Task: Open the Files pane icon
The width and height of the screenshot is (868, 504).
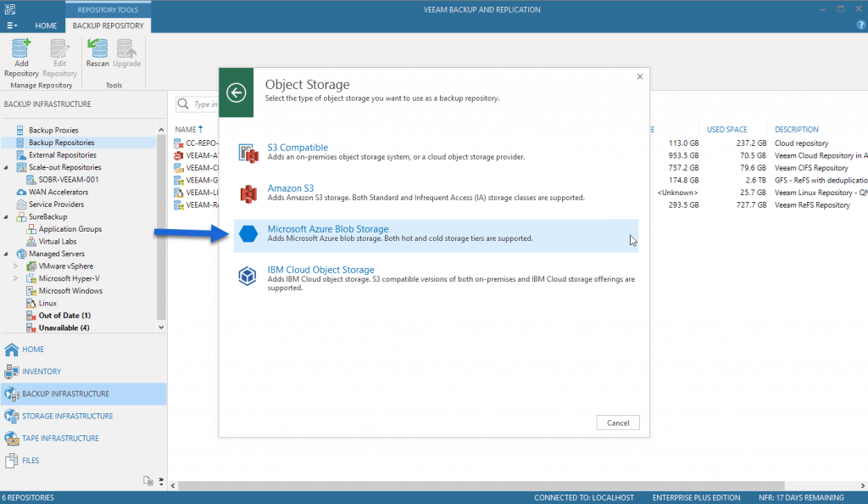Action: pos(11,460)
